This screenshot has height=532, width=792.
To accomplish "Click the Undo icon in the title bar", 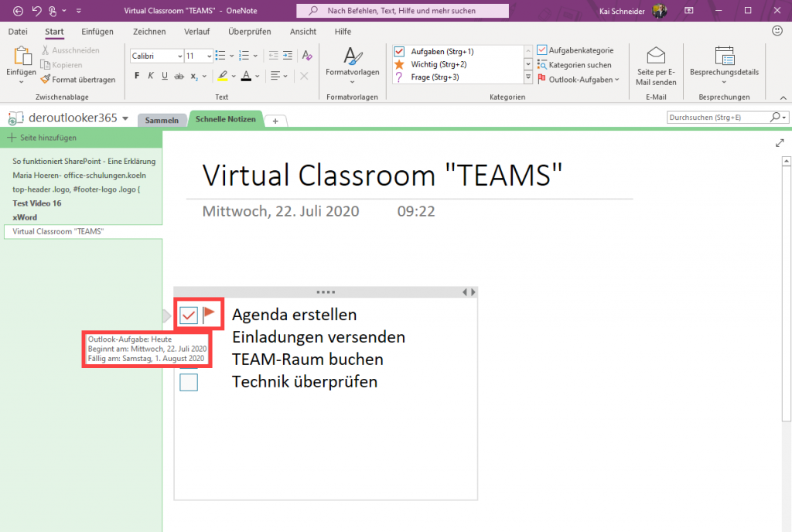I will [36, 11].
